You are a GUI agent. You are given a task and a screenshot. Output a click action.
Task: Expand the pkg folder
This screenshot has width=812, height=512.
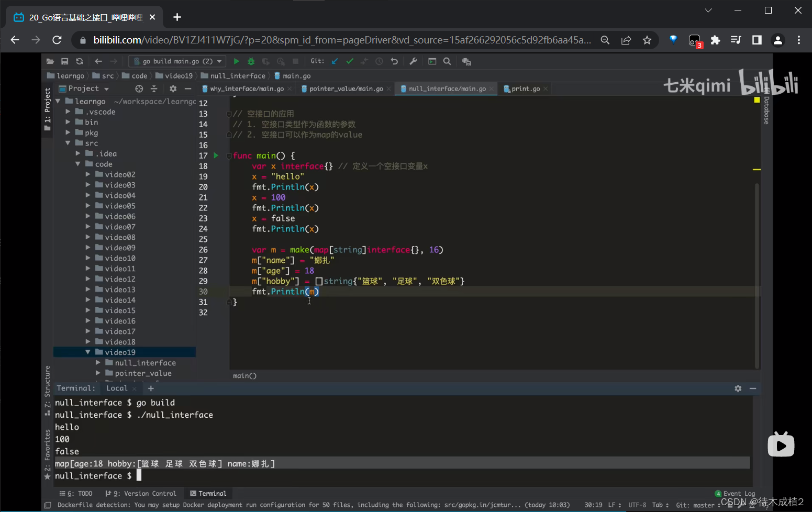point(68,132)
